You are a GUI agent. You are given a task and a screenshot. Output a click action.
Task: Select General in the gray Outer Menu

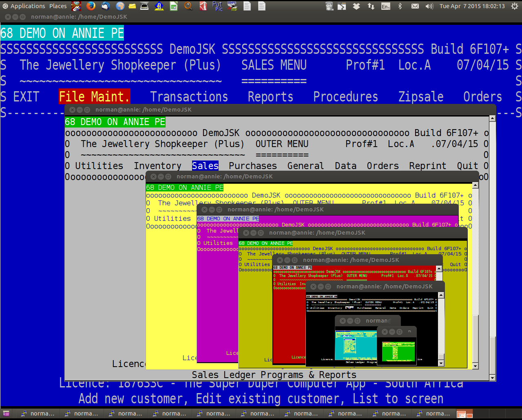(x=306, y=166)
